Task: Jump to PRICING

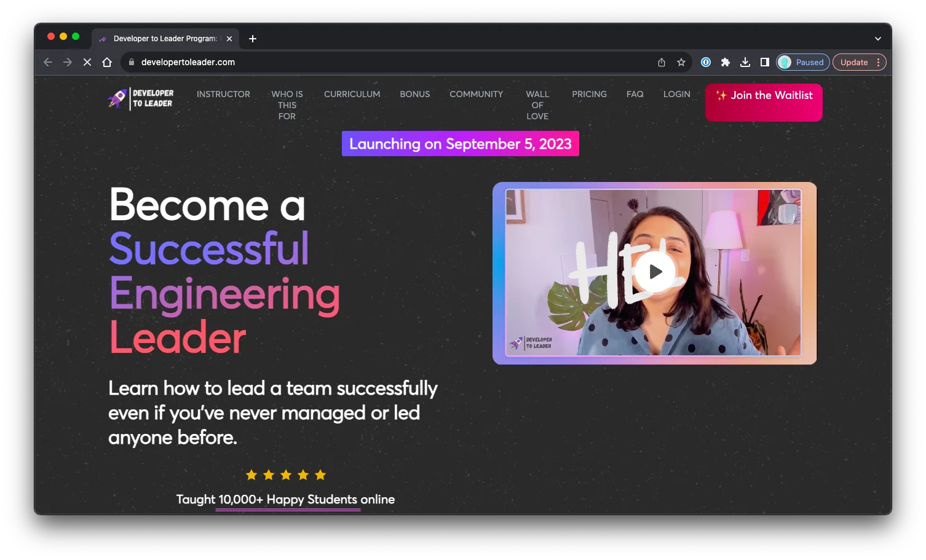Action: (x=590, y=94)
